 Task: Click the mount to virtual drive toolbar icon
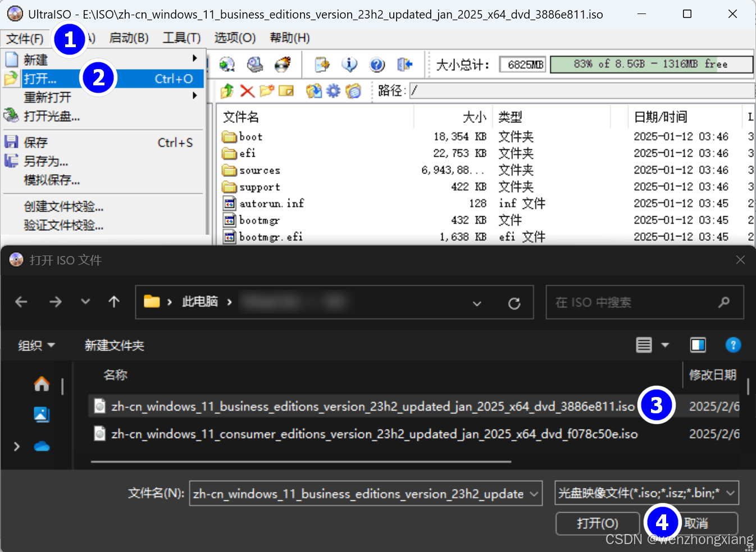point(255,65)
